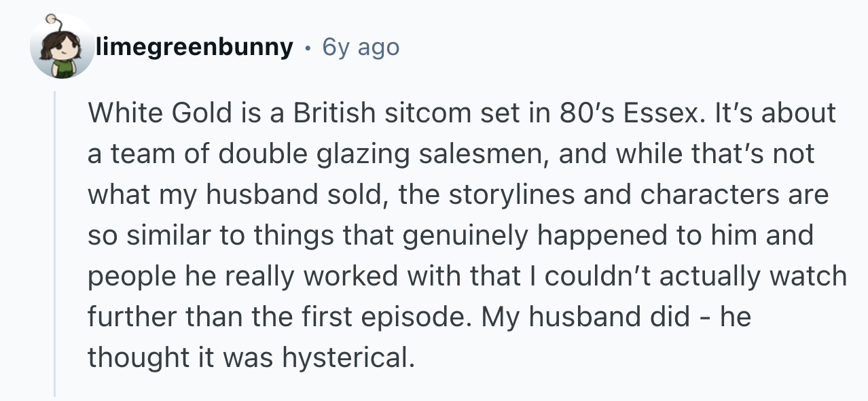Viewport: 868px width, 401px height.
Task: Open the limegreenbunny user profile link
Action: (194, 47)
